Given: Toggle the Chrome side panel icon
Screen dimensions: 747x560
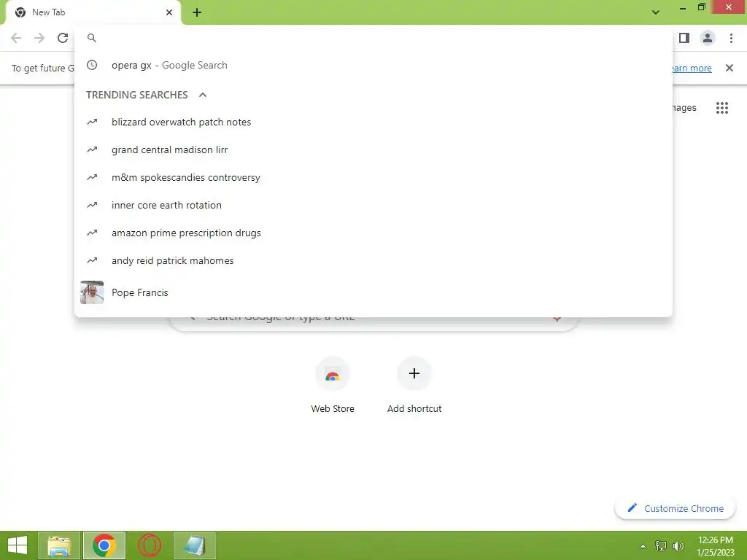Looking at the screenshot, I should tap(684, 38).
